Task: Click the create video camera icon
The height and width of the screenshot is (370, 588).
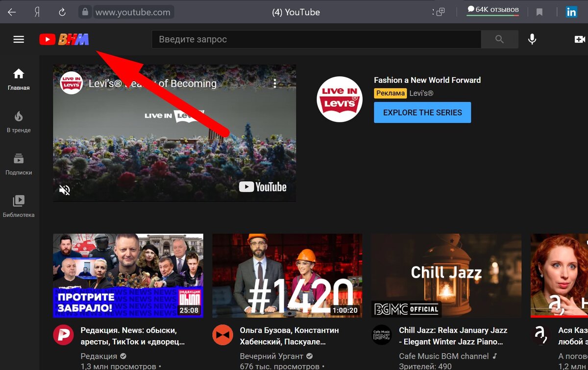Action: [x=580, y=39]
